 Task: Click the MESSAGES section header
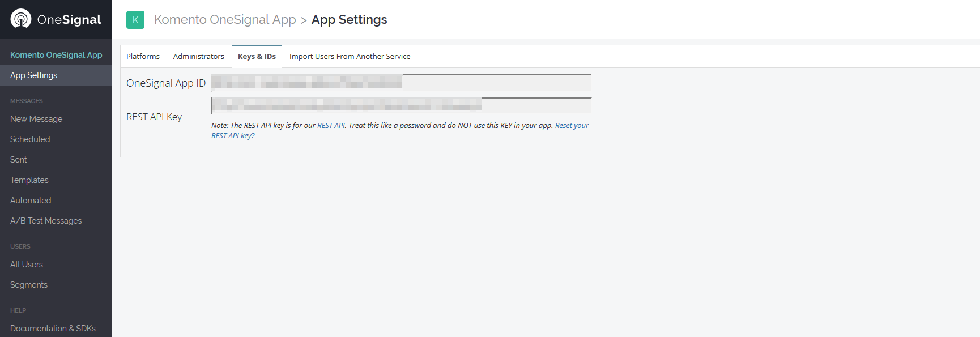(27, 101)
